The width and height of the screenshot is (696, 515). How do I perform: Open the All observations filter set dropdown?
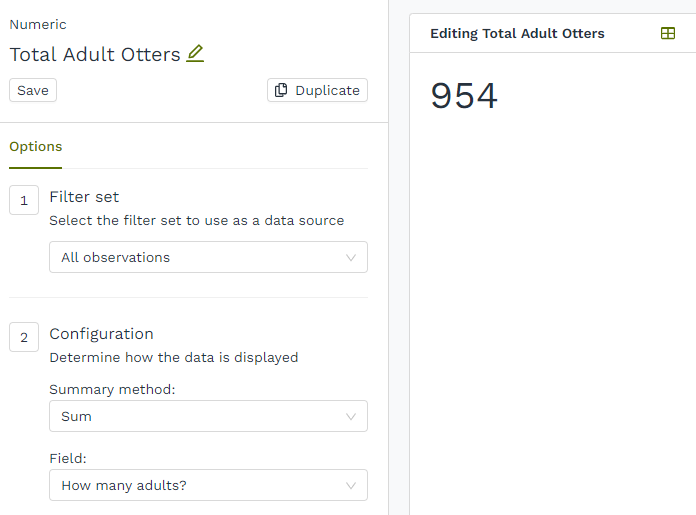(x=208, y=257)
